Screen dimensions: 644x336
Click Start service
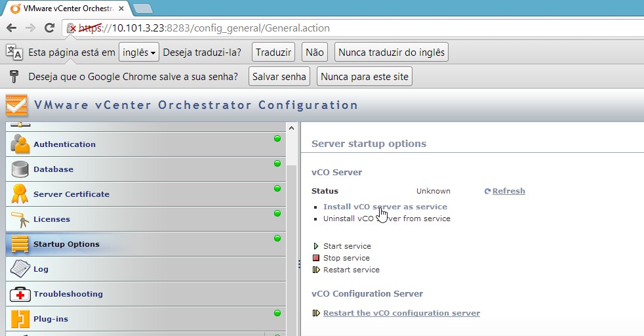[346, 246]
